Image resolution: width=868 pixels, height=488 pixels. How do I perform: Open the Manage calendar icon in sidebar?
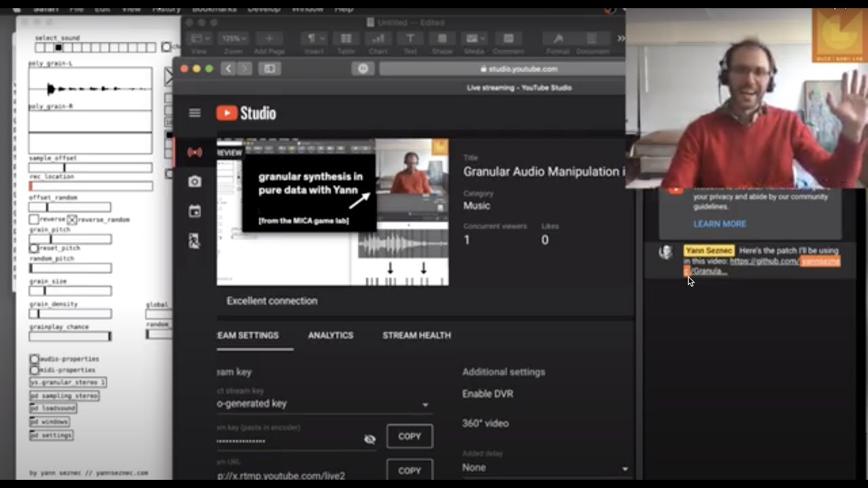coord(195,211)
